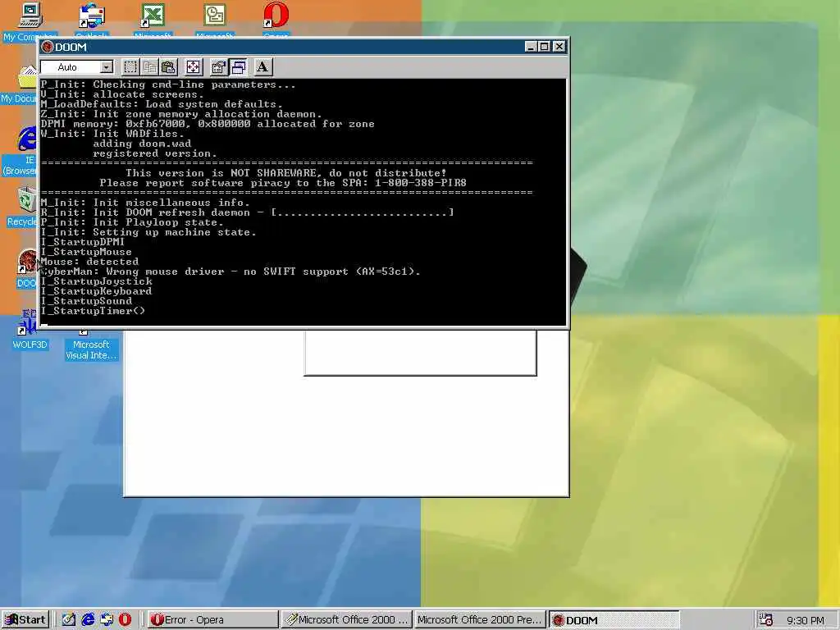Click the Copy icon in DOOM toolbar

tap(149, 67)
